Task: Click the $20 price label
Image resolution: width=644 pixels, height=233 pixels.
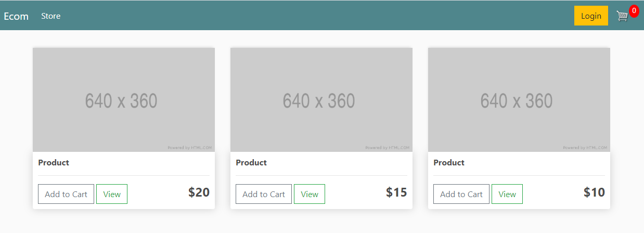Action: coord(199,192)
